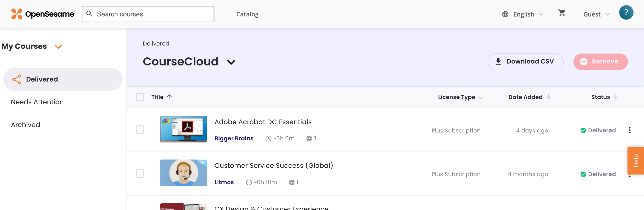
Task: Open the Litmos publisher link
Action: point(224,182)
